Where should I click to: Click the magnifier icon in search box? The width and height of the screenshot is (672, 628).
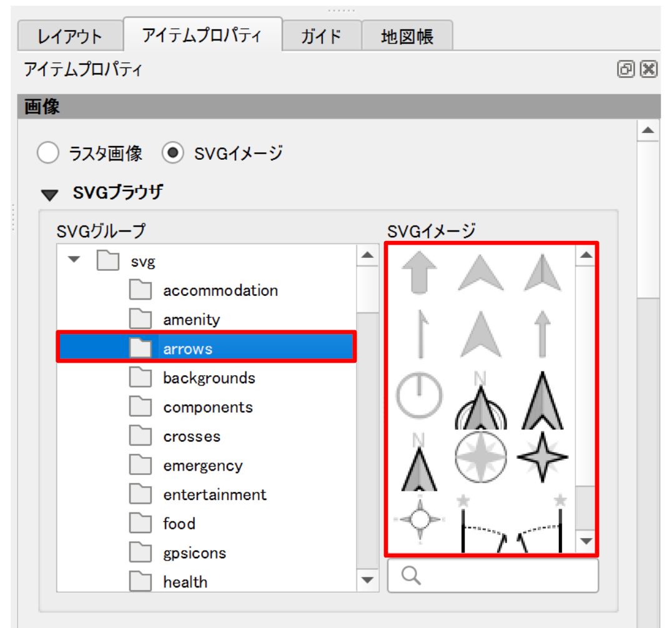410,576
